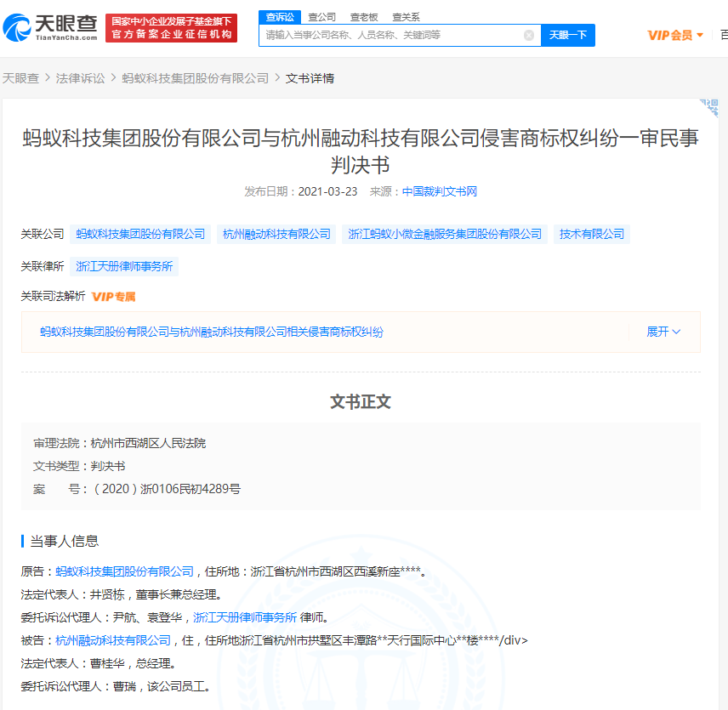Switch to the 查公司 search tab
Screen dimensions: 728x710
click(x=321, y=17)
